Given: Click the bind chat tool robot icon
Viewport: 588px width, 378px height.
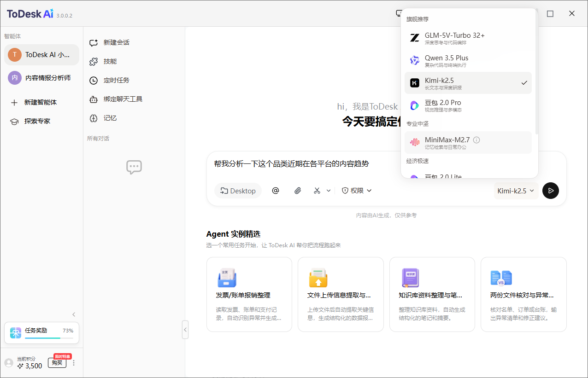Looking at the screenshot, I should pyautogui.click(x=94, y=99).
